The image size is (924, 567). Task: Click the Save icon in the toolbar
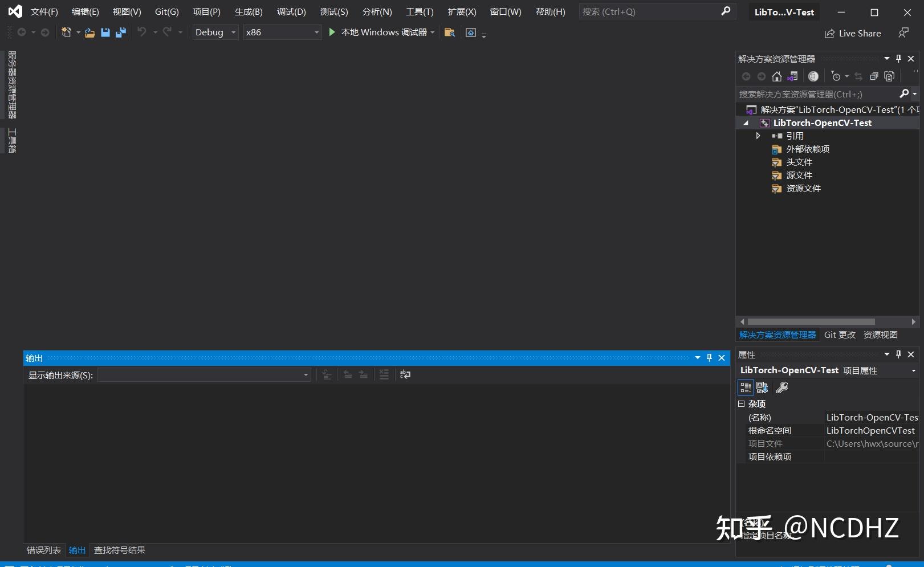coord(105,32)
